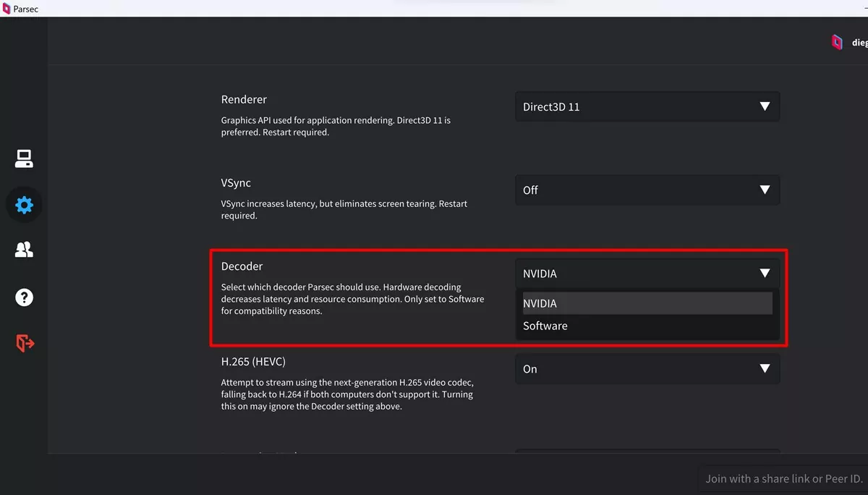Click the red Log out icon
Image resolution: width=868 pixels, height=495 pixels.
(x=25, y=343)
